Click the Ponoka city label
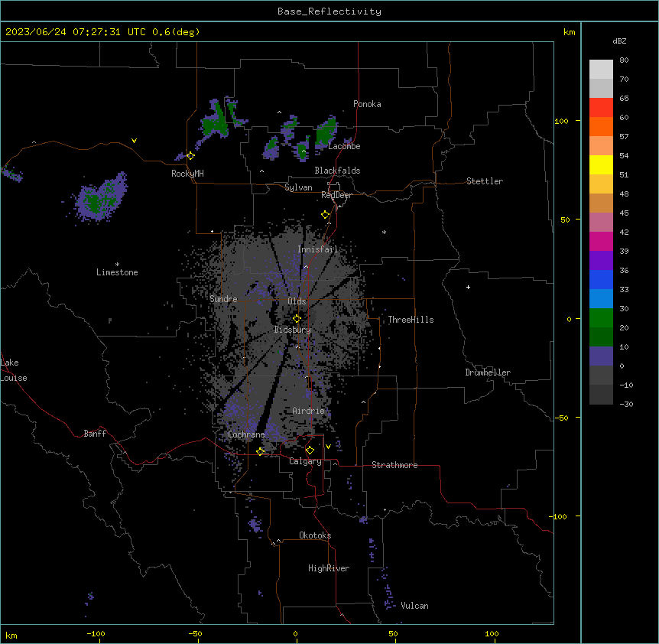 click(x=367, y=104)
